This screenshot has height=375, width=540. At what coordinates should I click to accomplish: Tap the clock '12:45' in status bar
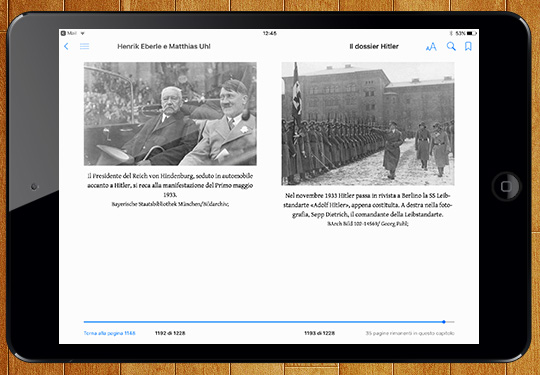point(269,33)
